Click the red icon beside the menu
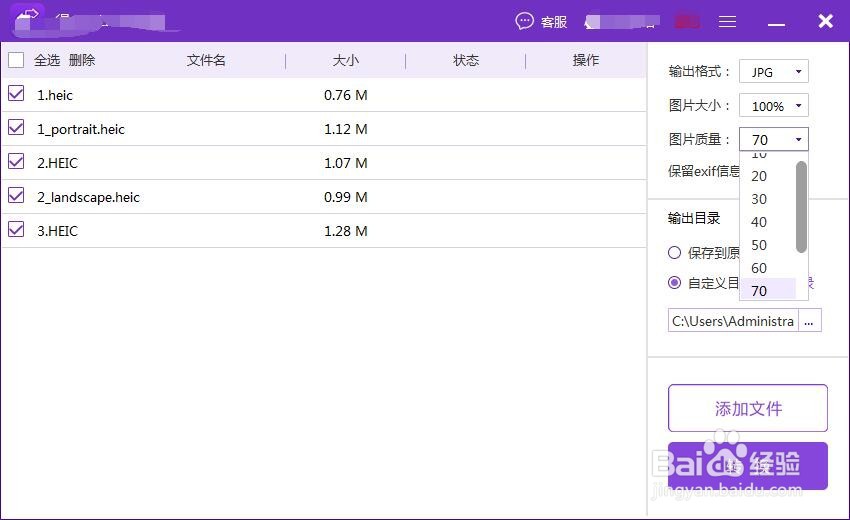The image size is (850, 520). (687, 21)
